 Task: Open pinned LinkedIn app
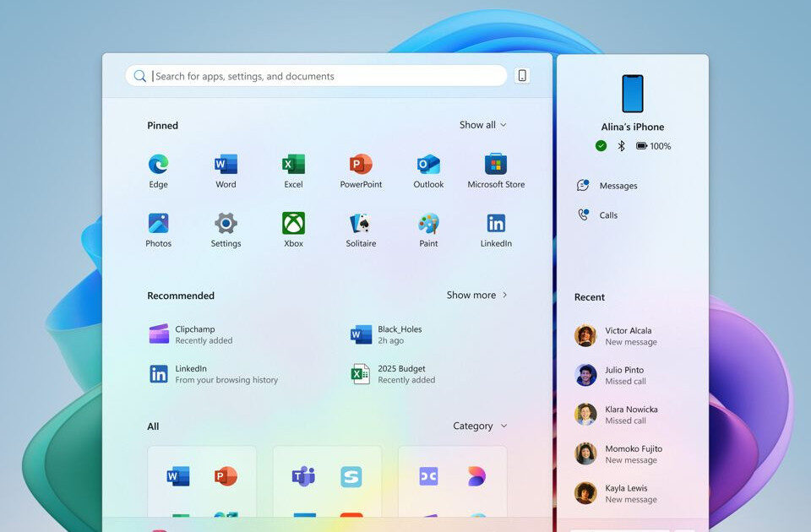(496, 230)
